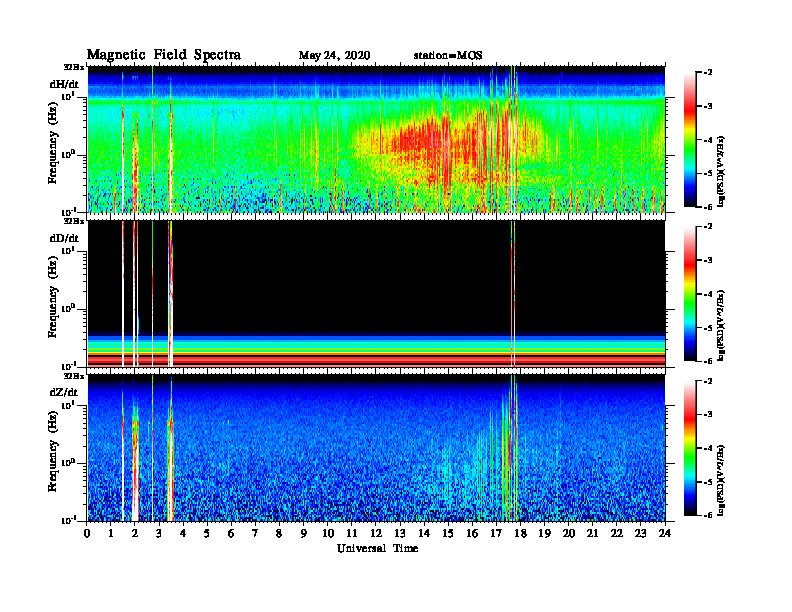Click the '24' hour tick on Universal Time axis

pyautogui.click(x=665, y=533)
